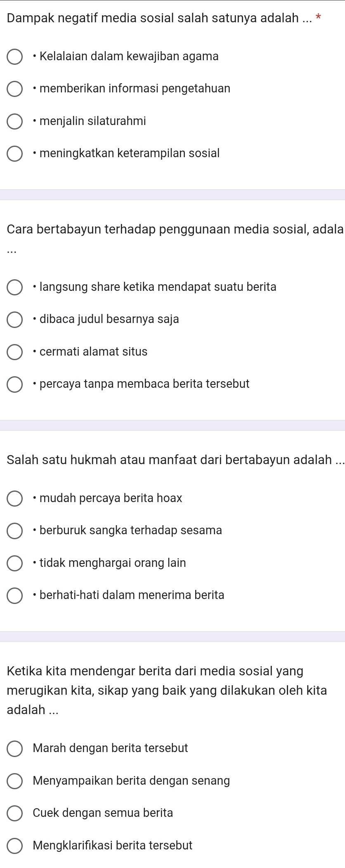
Task: Pick 'berhati-hati dalam menerima berita' option
Action: (x=15, y=595)
